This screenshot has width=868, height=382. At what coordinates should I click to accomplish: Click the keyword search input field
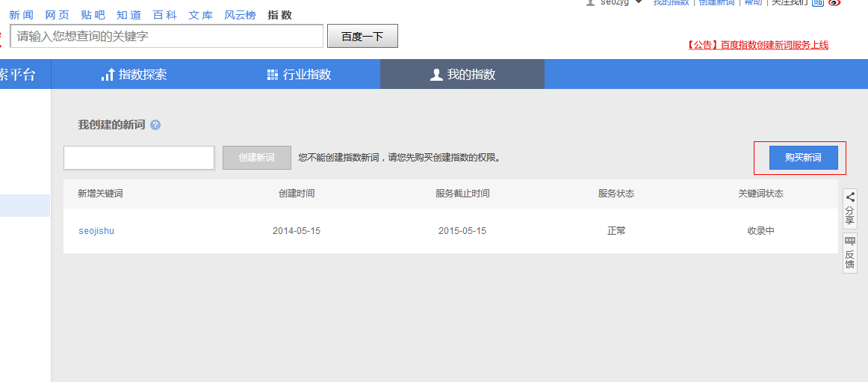click(x=167, y=36)
